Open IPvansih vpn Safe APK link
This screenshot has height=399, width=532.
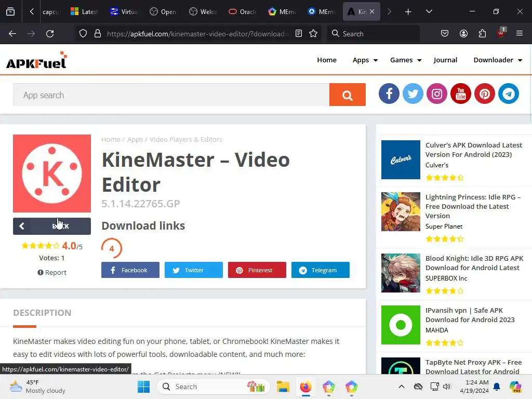pos(470,315)
